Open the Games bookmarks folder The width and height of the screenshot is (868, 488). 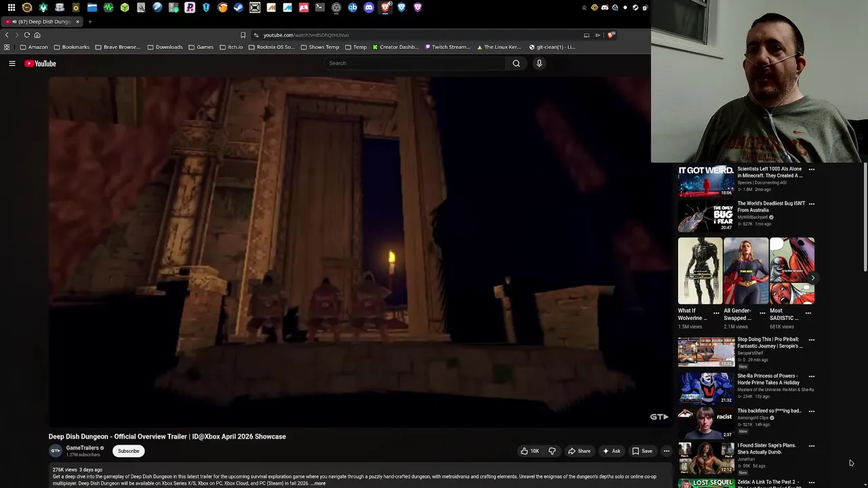coord(201,47)
